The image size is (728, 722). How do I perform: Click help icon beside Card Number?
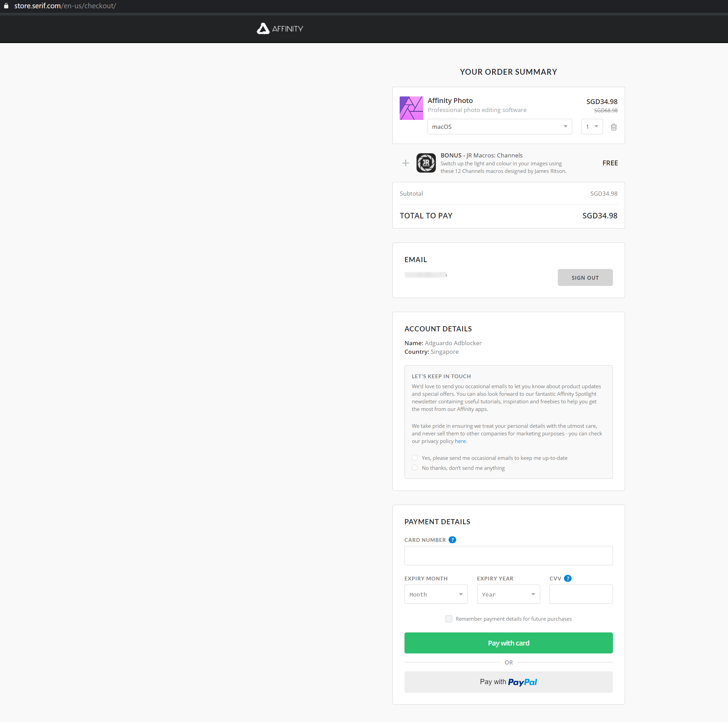coord(452,540)
